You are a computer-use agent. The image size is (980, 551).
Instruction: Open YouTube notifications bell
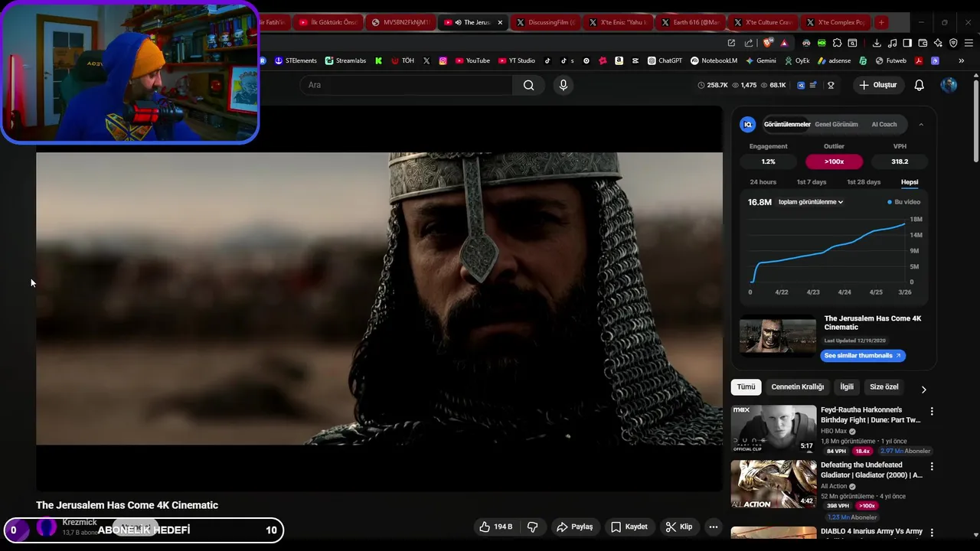919,85
